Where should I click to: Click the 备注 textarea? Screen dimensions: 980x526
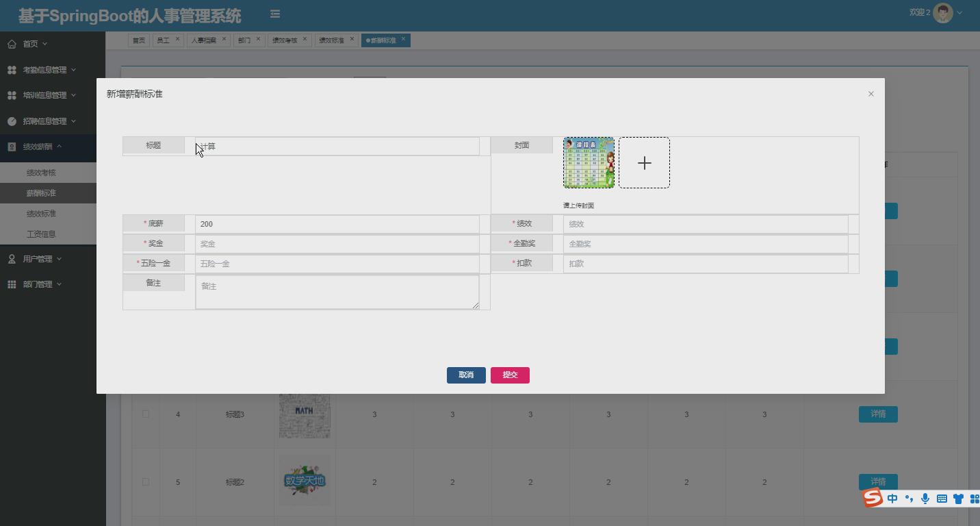[337, 292]
